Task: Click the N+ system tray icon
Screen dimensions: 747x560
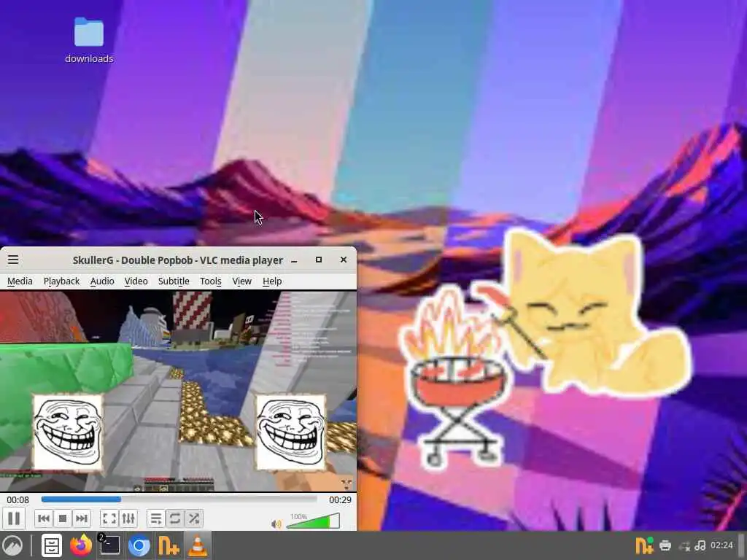Action: (645, 545)
